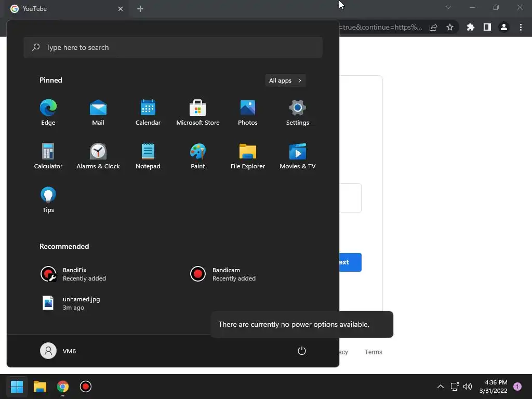The height and width of the screenshot is (399, 532).
Task: Select the YouTube browser tab
Action: [x=67, y=9]
